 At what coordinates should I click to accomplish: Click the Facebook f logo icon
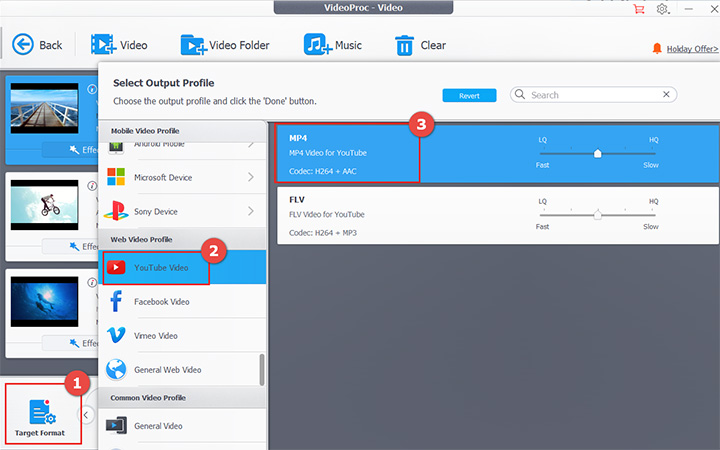tap(116, 301)
